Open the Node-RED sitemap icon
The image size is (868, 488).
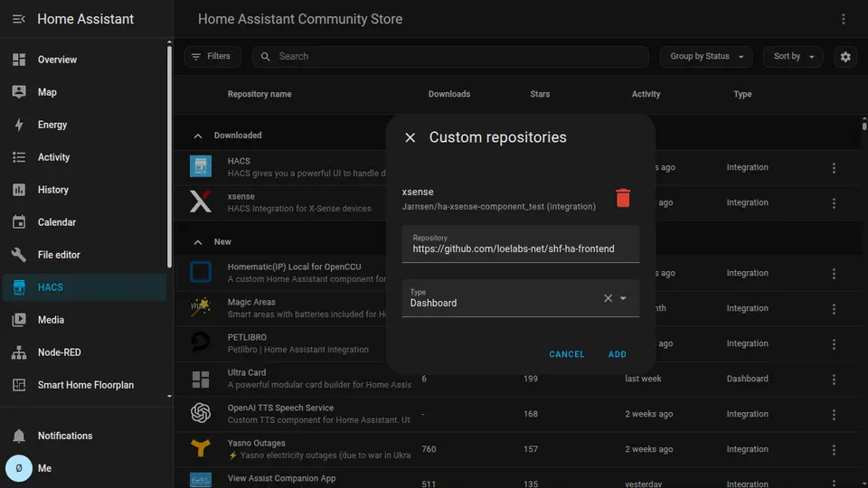click(x=19, y=352)
